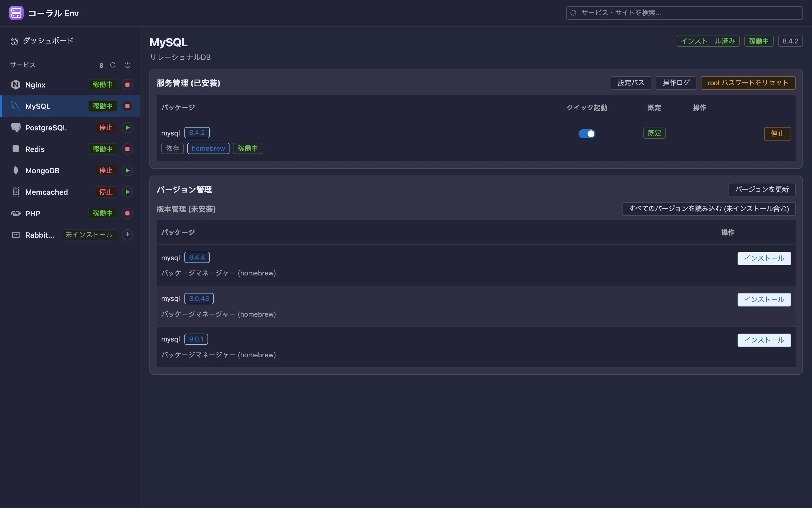Refresh the services list icon
This screenshot has height=508, width=812.
pos(113,65)
